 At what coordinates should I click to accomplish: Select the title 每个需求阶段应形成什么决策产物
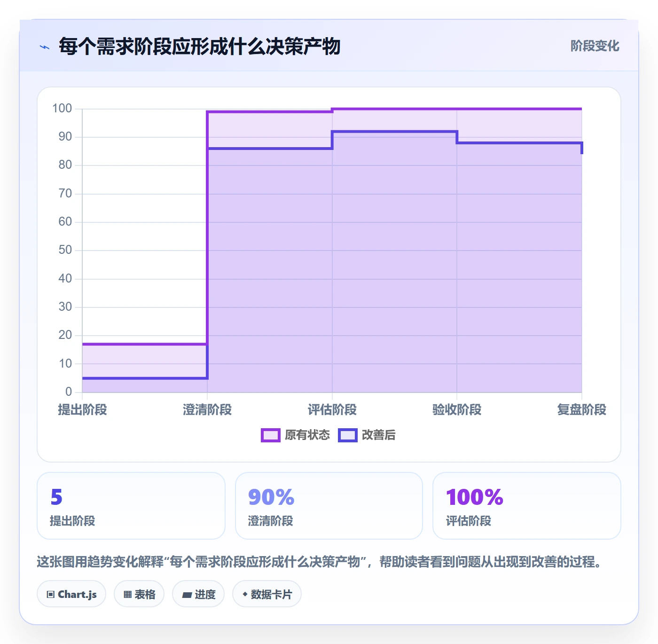[199, 47]
